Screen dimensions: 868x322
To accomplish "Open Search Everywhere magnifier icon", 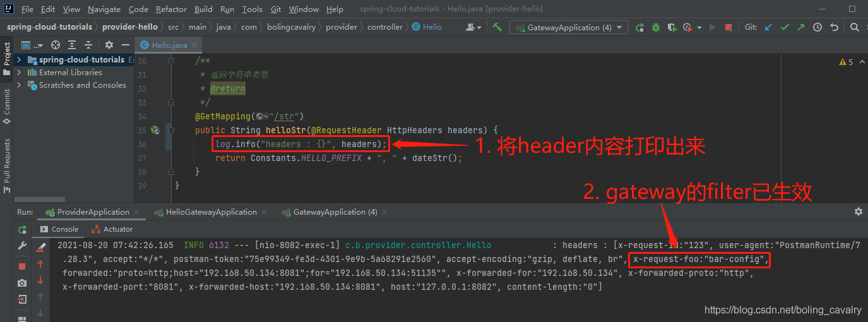I will (854, 27).
